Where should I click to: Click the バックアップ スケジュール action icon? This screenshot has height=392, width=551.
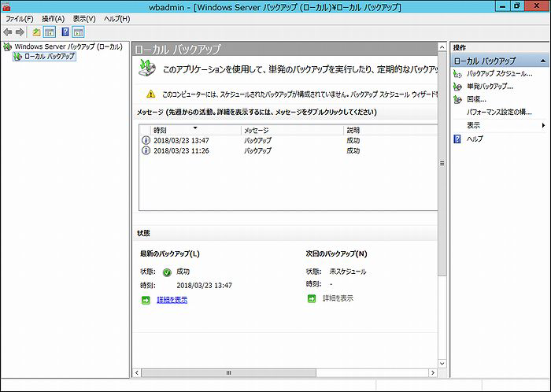[x=457, y=74]
